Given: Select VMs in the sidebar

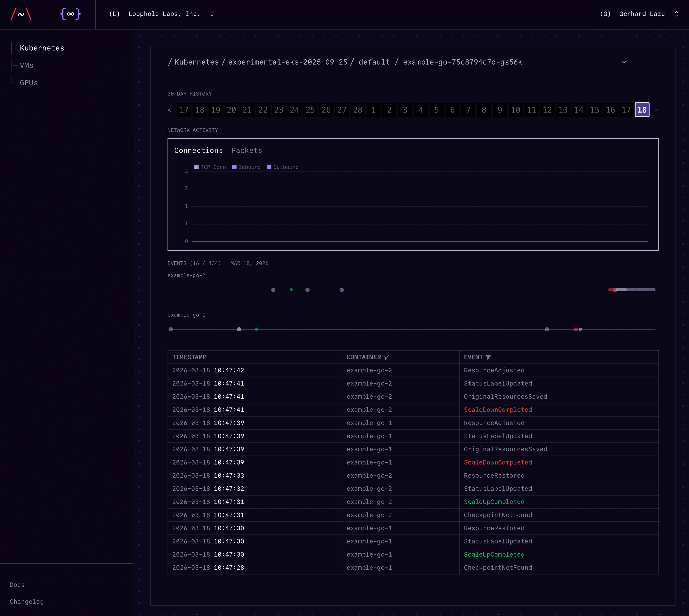Looking at the screenshot, I should 26,65.
